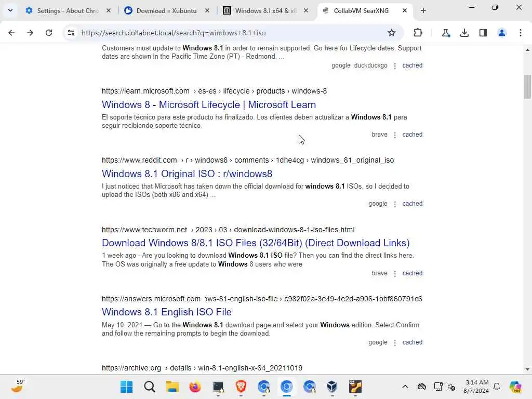The height and width of the screenshot is (399, 532).
Task: Open a new browser tab
Action: coord(423,11)
